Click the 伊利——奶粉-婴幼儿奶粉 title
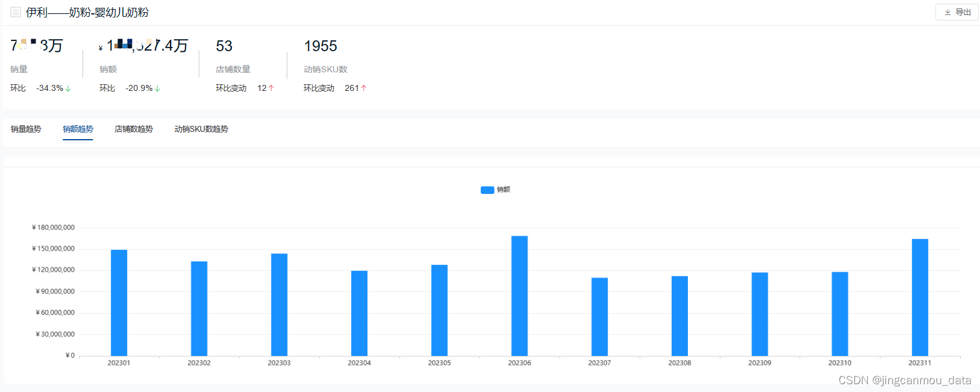The image size is (980, 392). pos(87,12)
